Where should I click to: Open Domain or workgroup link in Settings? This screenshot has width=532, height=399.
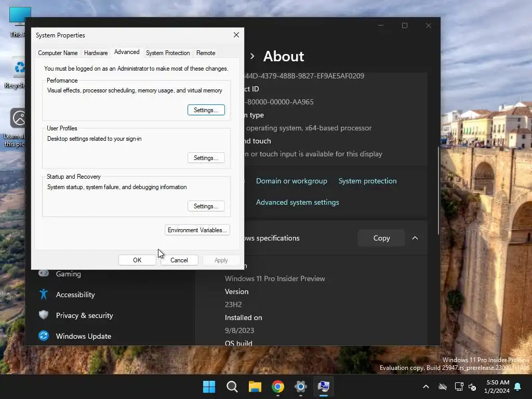point(291,181)
